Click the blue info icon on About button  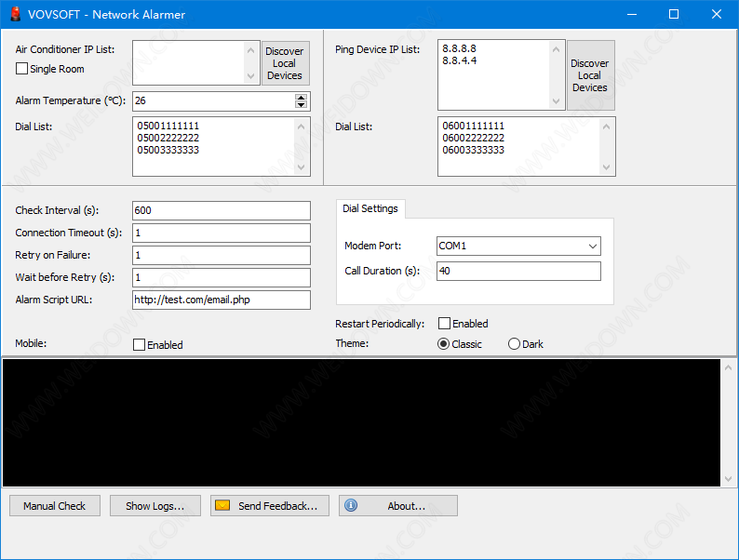tap(351, 505)
